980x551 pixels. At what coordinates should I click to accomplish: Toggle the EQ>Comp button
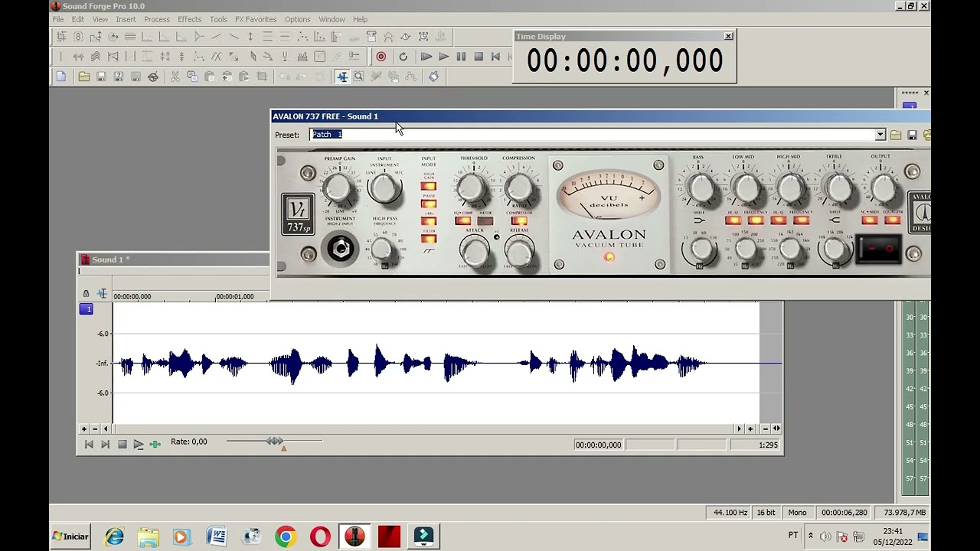462,221
